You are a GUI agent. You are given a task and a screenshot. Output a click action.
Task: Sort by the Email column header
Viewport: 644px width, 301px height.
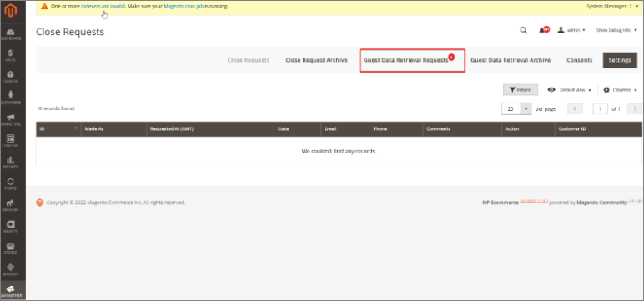(345, 129)
